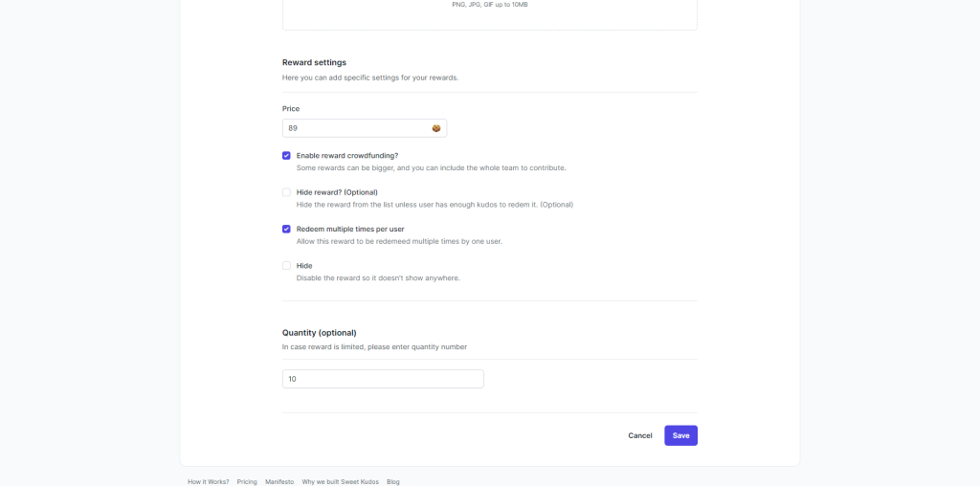Click the image upload dropzone area
The image size is (980, 486).
coord(490,13)
